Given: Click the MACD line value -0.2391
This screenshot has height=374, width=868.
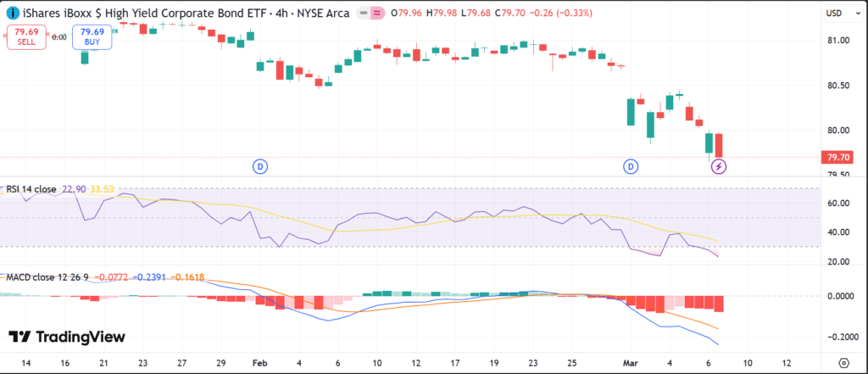Looking at the screenshot, I should (150, 277).
